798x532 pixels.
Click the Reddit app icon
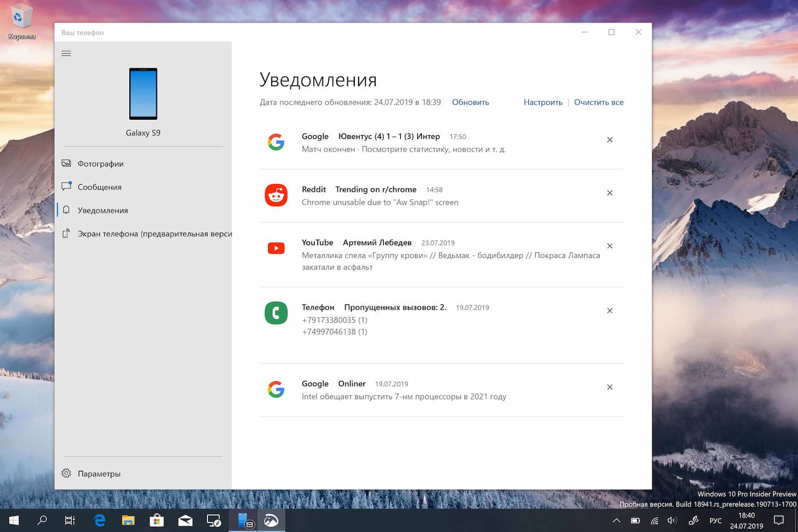pyautogui.click(x=276, y=195)
